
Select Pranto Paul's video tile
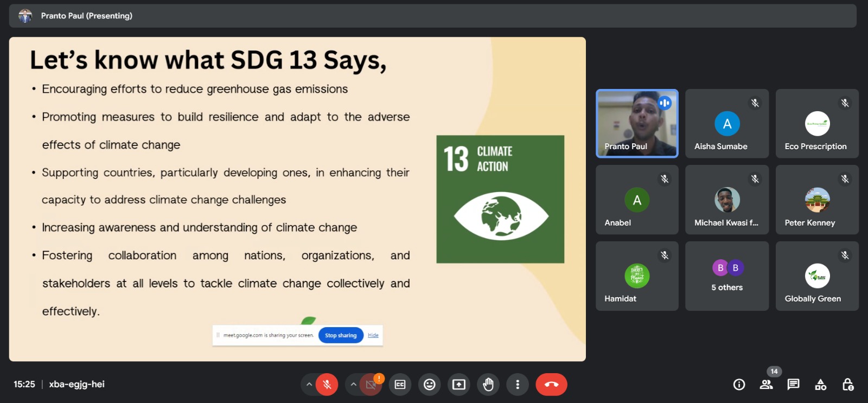point(637,124)
